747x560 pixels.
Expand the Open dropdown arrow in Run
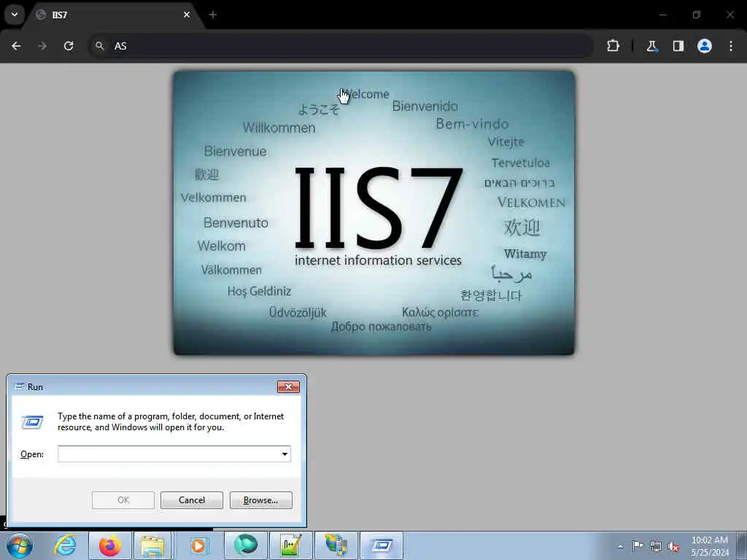tap(285, 454)
